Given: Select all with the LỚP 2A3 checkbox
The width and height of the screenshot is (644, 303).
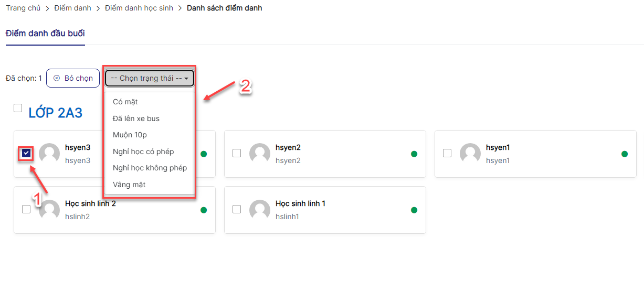Looking at the screenshot, I should (x=18, y=108).
